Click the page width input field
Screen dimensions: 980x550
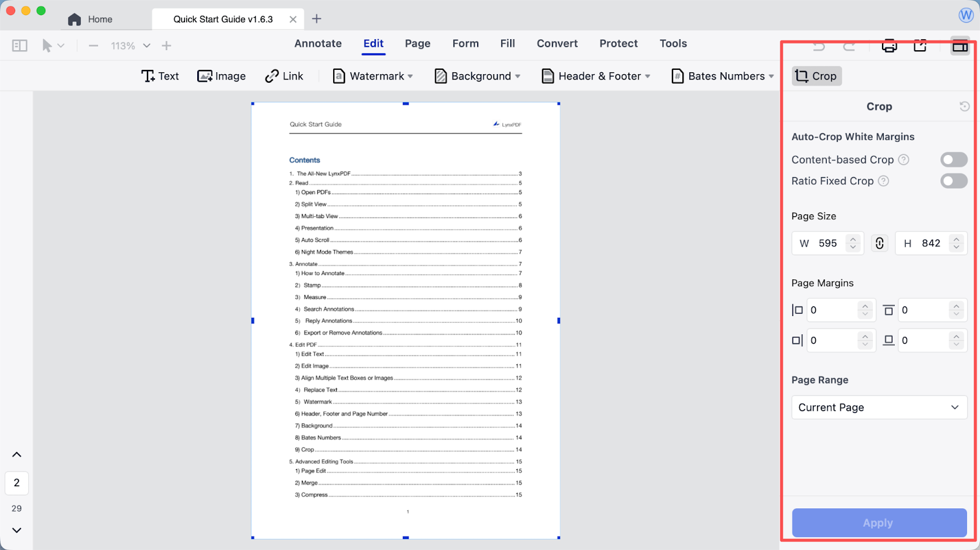pyautogui.click(x=828, y=243)
